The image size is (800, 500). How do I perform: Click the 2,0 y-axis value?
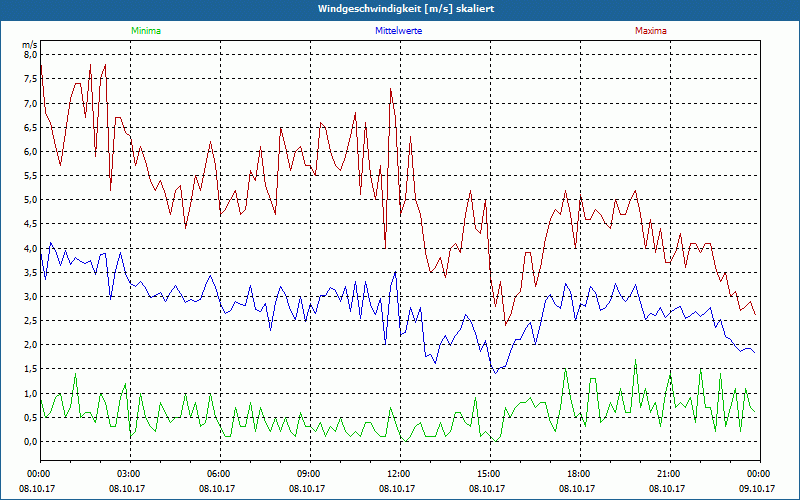(x=31, y=345)
